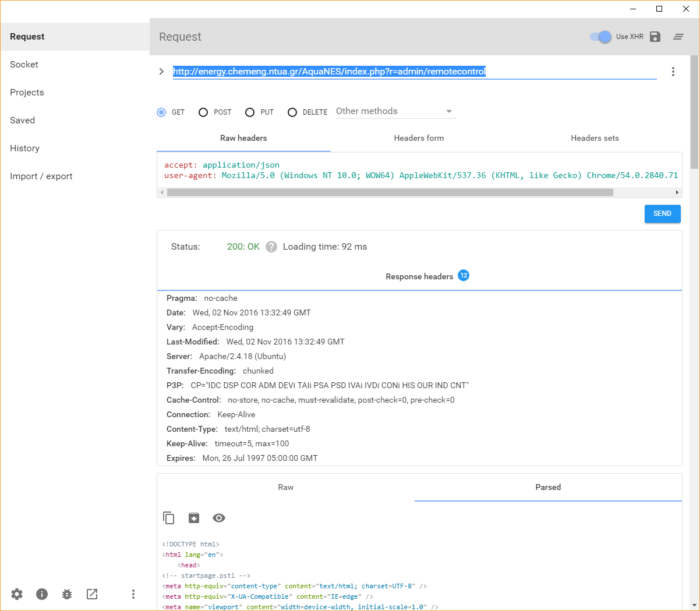Copy response body to clipboard icon

click(x=169, y=518)
